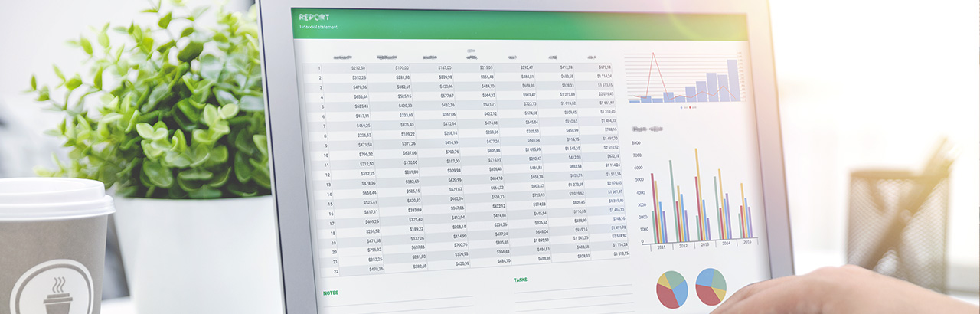This screenshot has width=980, height=314.
Task: Select row number 22 in the table
Action: 335,271
